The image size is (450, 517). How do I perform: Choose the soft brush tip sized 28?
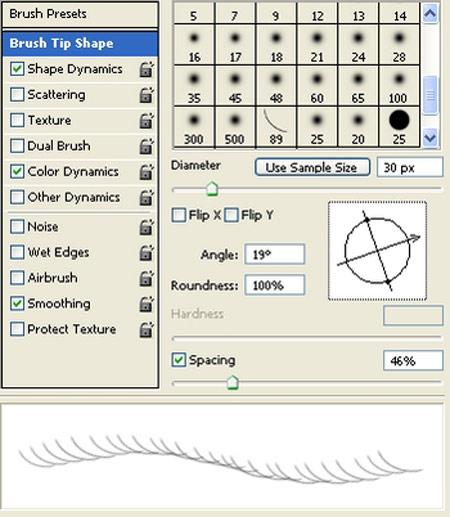click(399, 45)
